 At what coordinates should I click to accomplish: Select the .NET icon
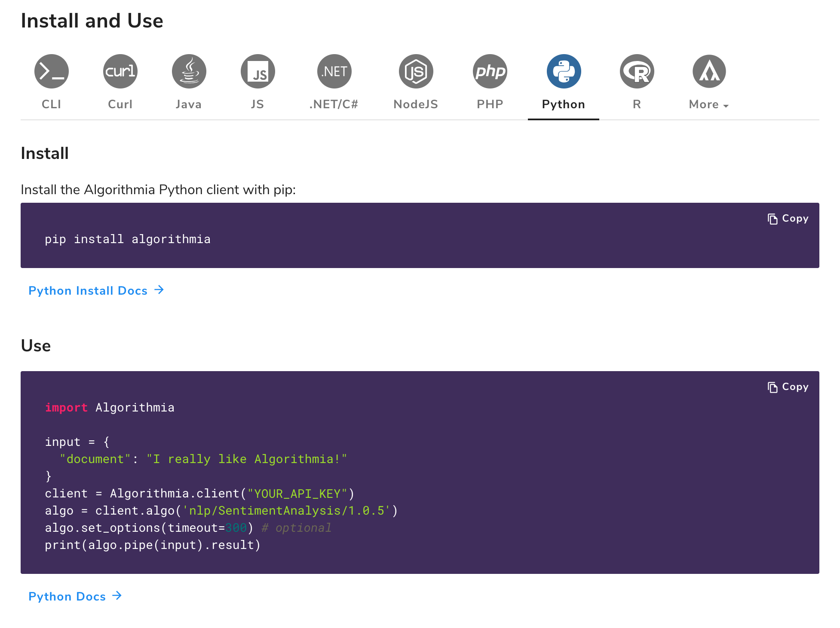334,71
